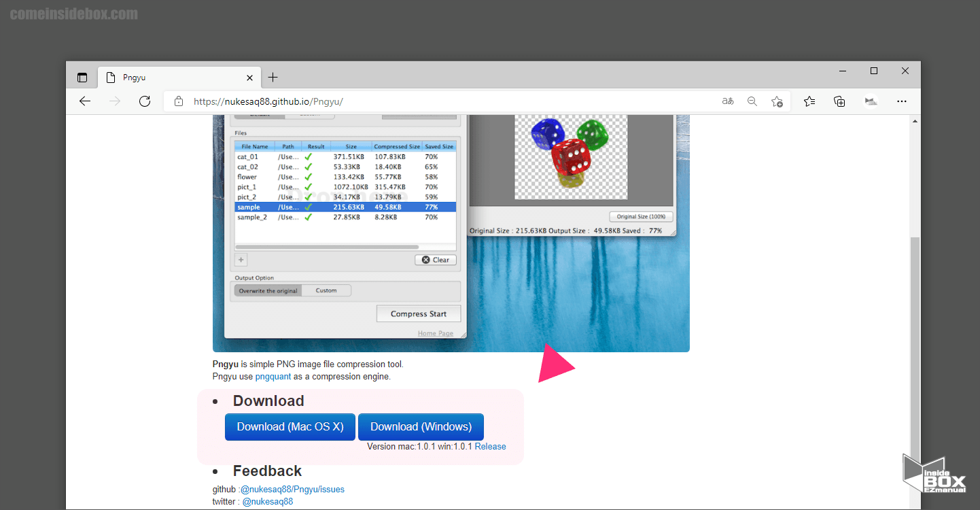Open the @nukesaq88 Twitter link

click(x=268, y=502)
